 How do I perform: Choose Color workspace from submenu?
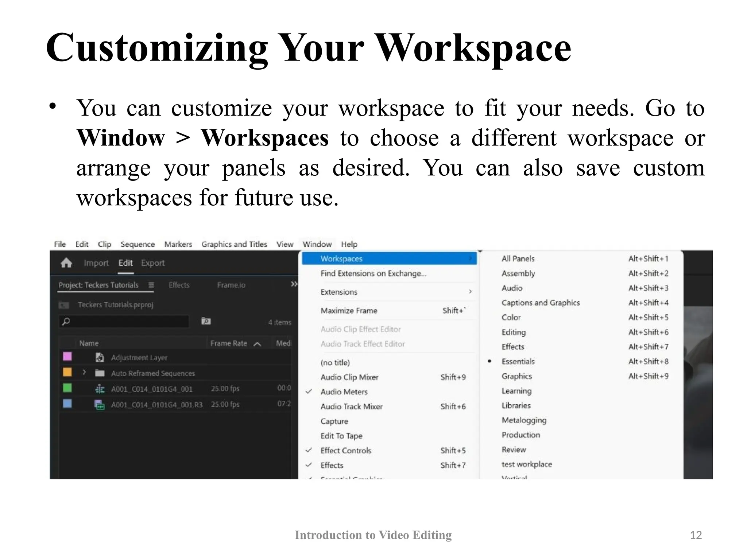(511, 318)
